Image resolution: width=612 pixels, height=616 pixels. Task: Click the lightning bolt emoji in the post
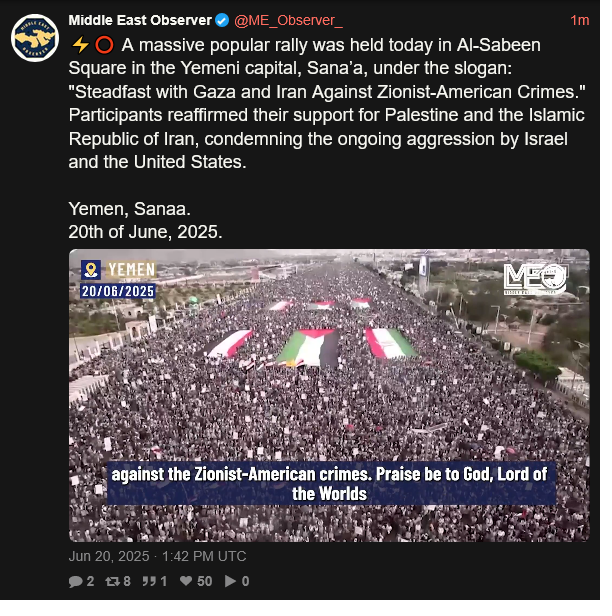click(x=80, y=45)
